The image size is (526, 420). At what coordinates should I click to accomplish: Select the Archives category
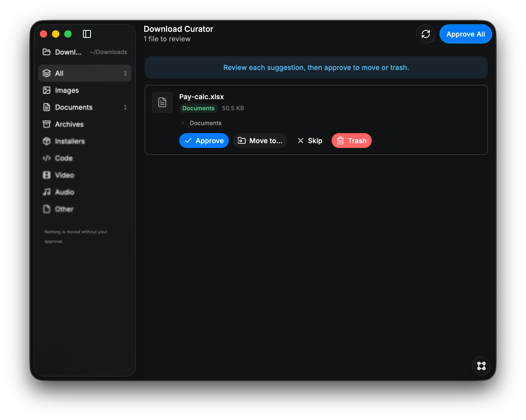click(85, 124)
